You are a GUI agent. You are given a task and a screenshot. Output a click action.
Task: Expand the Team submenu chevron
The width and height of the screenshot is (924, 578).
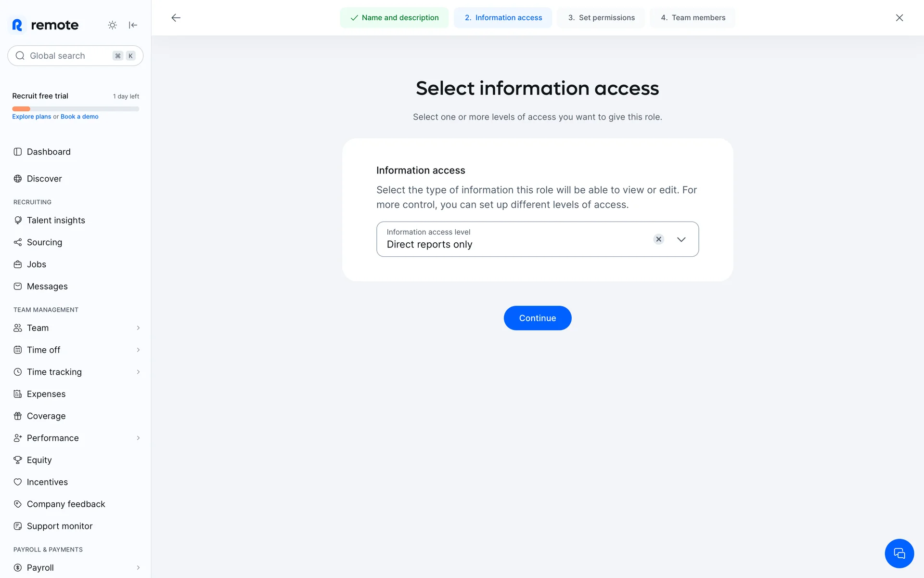click(x=138, y=328)
